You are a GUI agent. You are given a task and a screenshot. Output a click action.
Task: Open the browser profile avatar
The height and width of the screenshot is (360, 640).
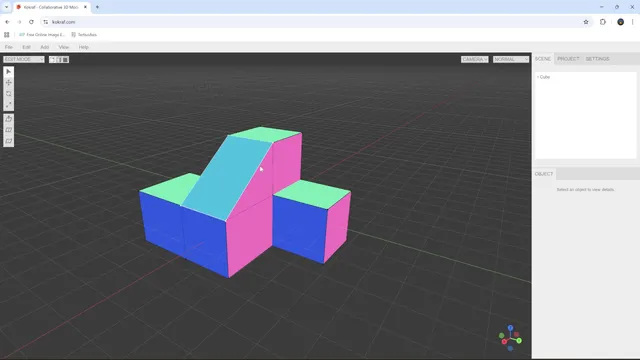click(x=620, y=22)
